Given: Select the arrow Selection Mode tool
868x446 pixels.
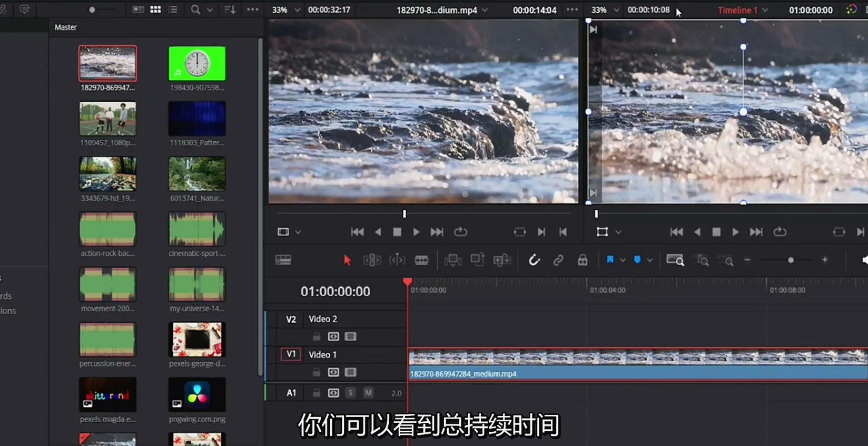Looking at the screenshot, I should click(347, 260).
